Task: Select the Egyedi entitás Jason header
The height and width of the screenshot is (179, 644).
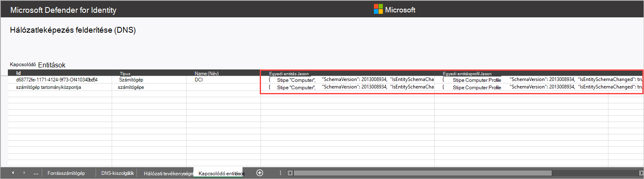Action: [x=347, y=73]
